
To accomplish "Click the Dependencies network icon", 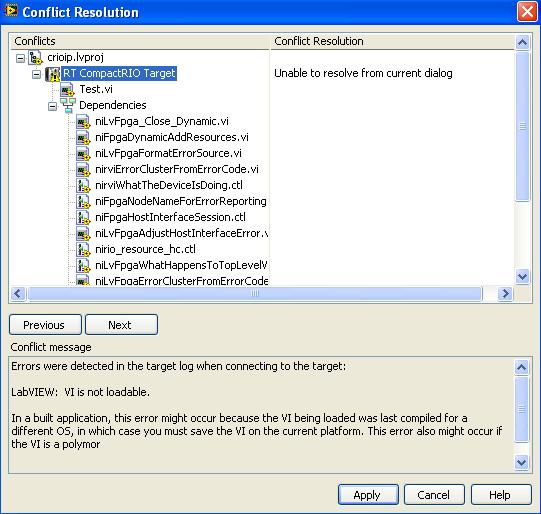I will point(68,106).
